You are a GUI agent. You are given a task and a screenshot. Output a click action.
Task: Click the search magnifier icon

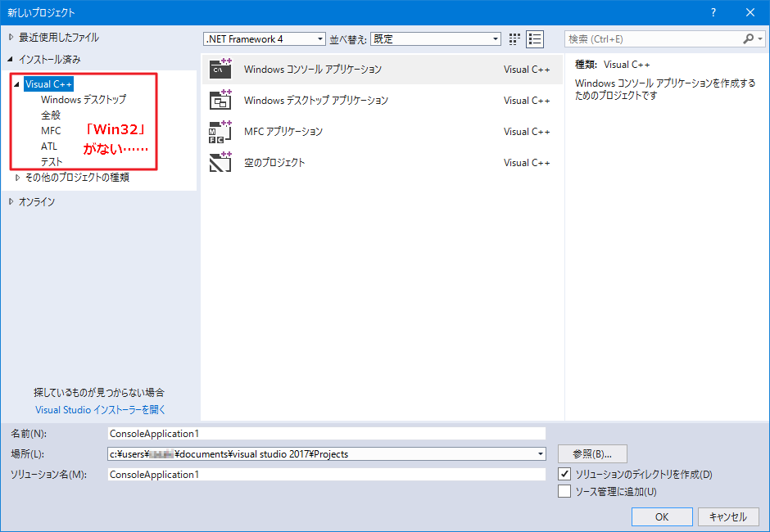coord(749,38)
